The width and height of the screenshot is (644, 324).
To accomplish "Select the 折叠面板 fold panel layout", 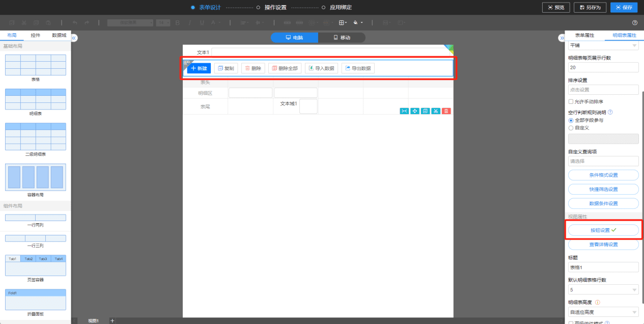I will pyautogui.click(x=35, y=300).
